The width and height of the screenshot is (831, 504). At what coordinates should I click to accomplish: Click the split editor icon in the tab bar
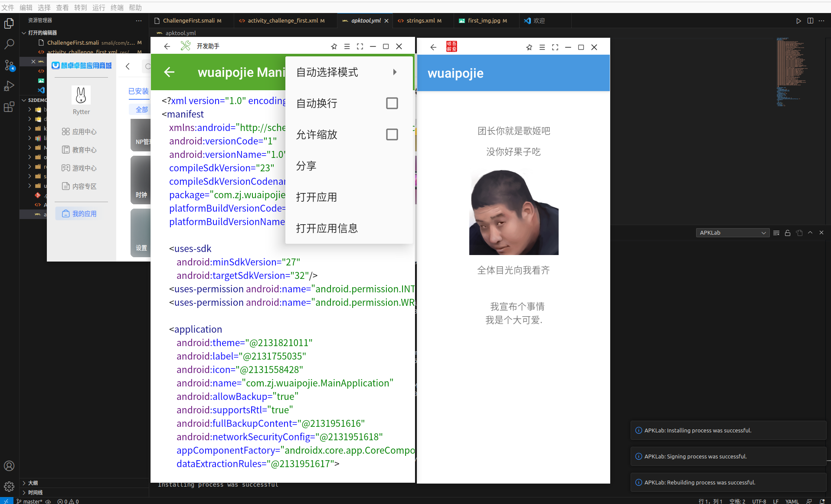(810, 21)
